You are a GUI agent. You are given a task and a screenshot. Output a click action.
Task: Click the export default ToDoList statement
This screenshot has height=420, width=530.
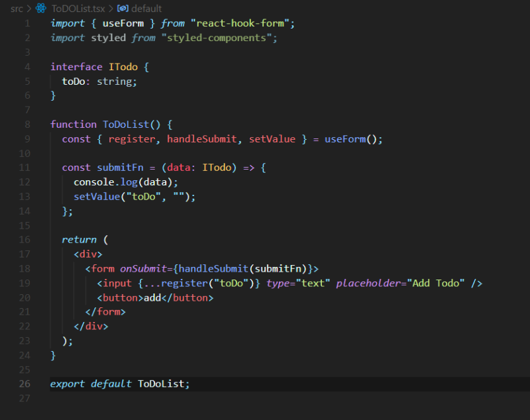click(x=119, y=383)
